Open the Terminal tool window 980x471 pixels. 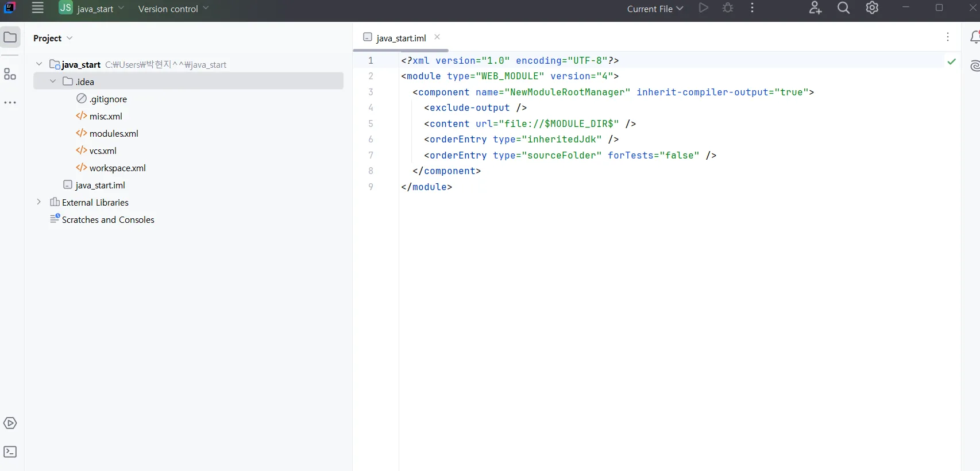click(x=10, y=452)
